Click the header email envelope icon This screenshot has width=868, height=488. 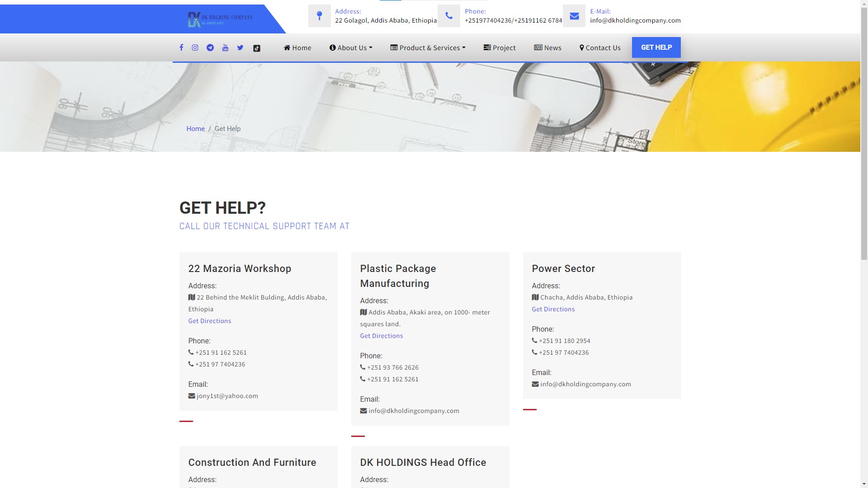574,16
